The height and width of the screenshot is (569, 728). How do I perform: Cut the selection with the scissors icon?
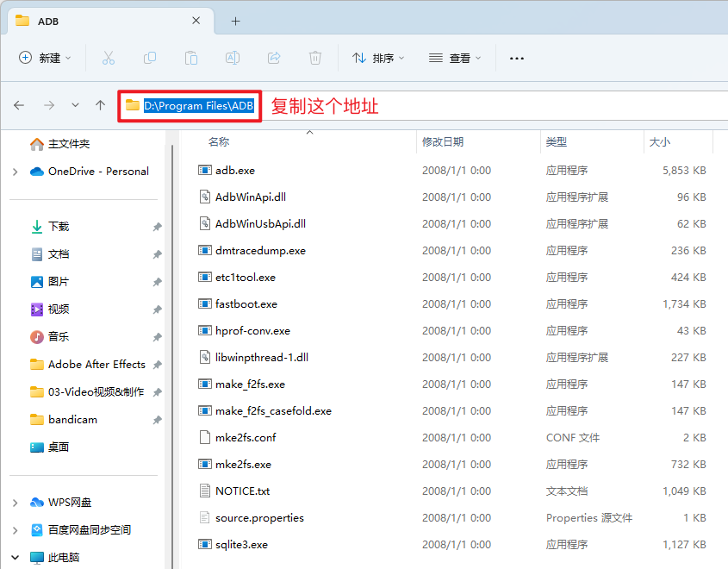pos(108,57)
